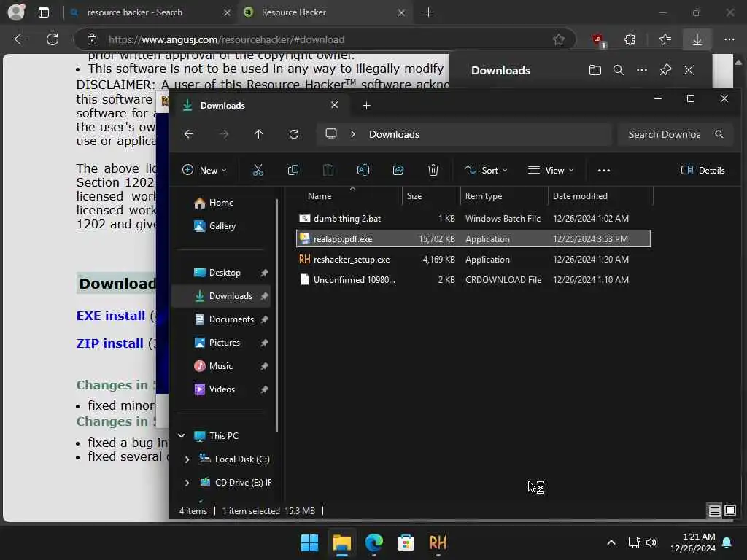Open downloads folder from Edge Downloads panel
Screen dimensions: 747x560
[x=595, y=71]
